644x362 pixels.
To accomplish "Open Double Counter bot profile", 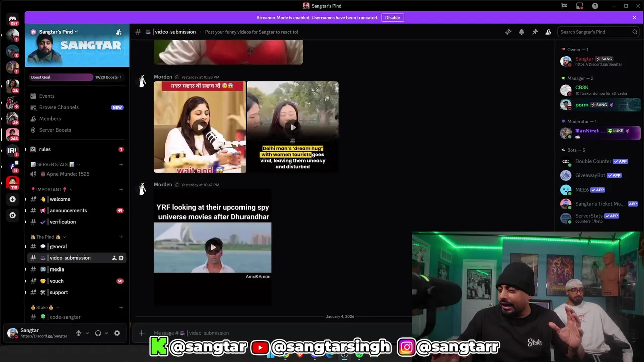I will (x=600, y=161).
